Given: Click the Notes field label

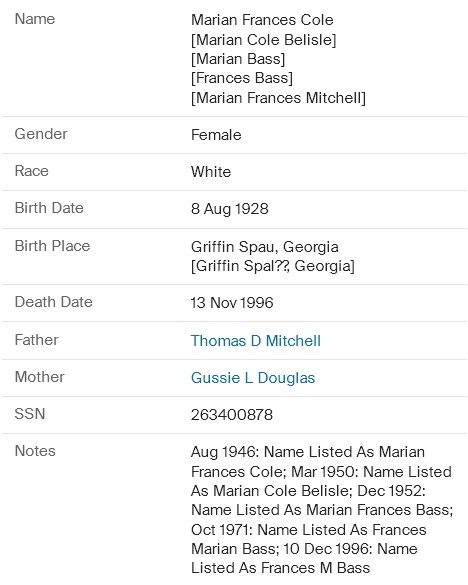Looking at the screenshot, I should pyautogui.click(x=35, y=451).
